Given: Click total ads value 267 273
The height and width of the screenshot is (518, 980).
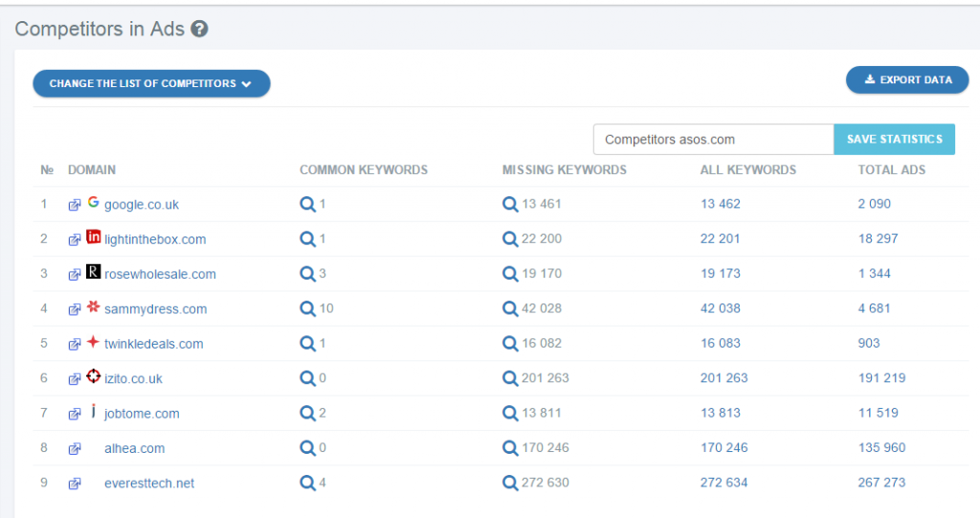Looking at the screenshot, I should pos(881,483).
